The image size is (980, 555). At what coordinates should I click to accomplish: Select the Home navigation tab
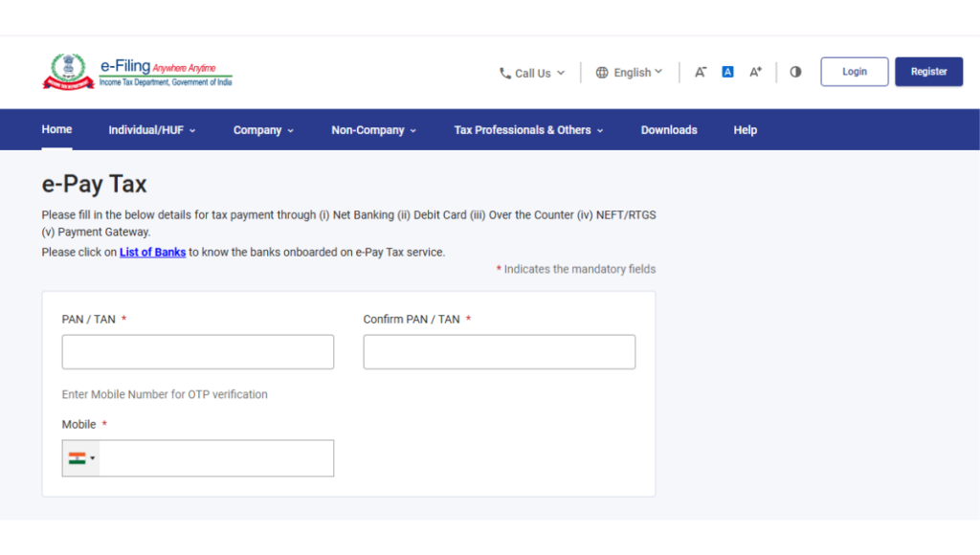[56, 128]
